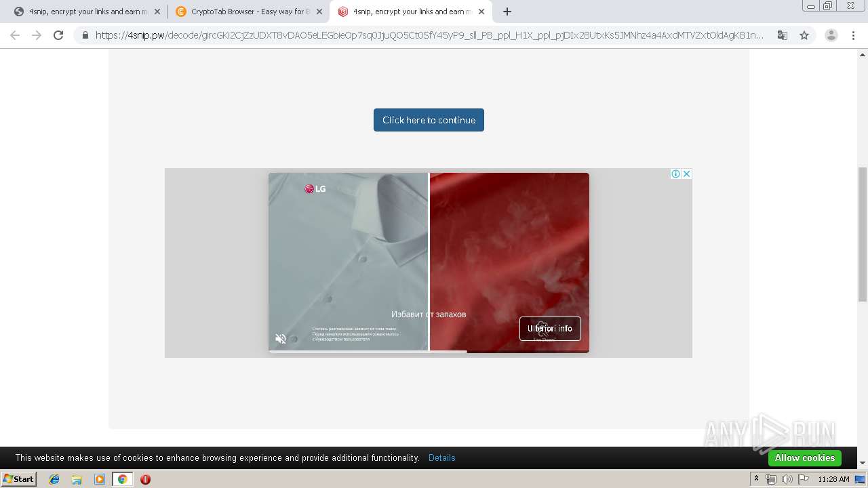
Task: Open AdChoices info icon on ad
Action: pos(676,174)
